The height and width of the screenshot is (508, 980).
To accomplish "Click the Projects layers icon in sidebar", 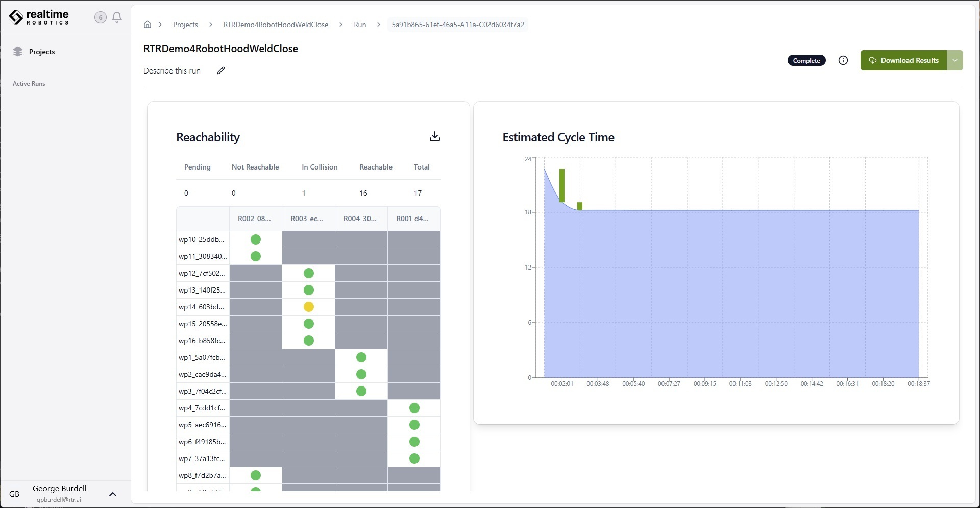I will [18, 52].
